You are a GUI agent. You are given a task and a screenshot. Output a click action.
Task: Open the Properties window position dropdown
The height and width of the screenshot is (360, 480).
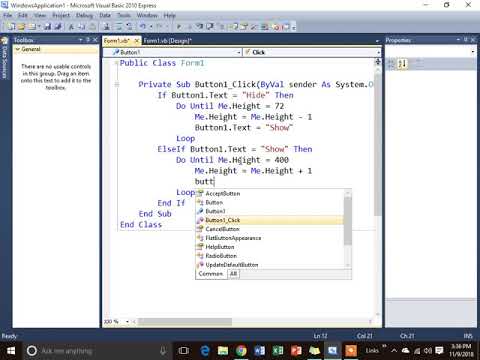point(459,40)
